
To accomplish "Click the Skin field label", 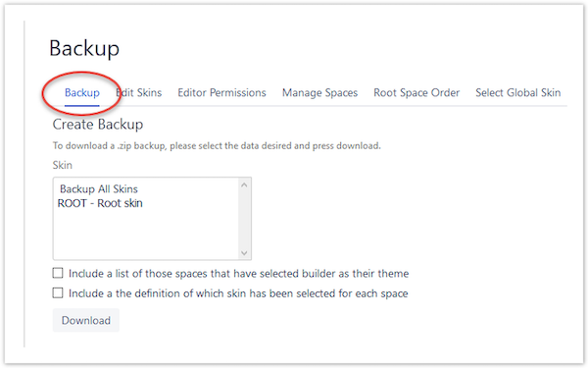I will 63,165.
